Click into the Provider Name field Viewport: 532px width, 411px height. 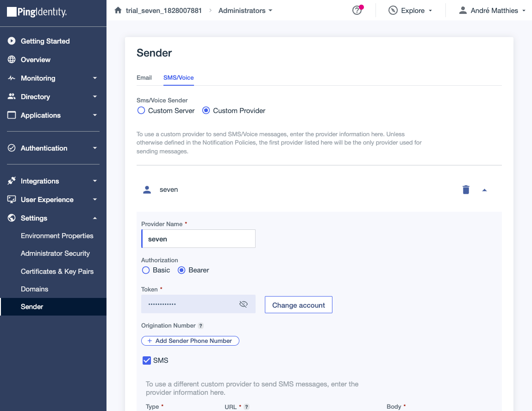199,239
